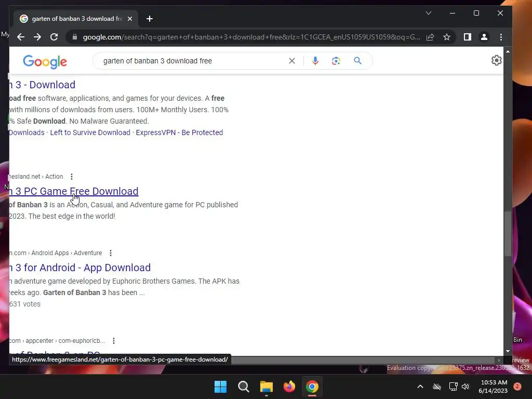Click 'Android Apps' breadcrumb text
Image resolution: width=532 pixels, height=399 pixels.
[x=50, y=253]
